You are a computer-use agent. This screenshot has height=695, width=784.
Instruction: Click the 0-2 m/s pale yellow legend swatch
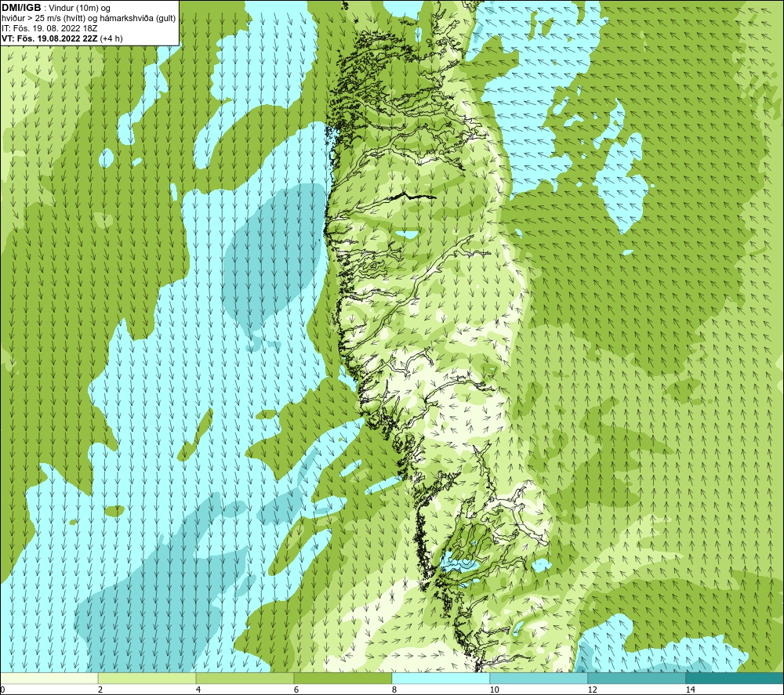point(49,679)
